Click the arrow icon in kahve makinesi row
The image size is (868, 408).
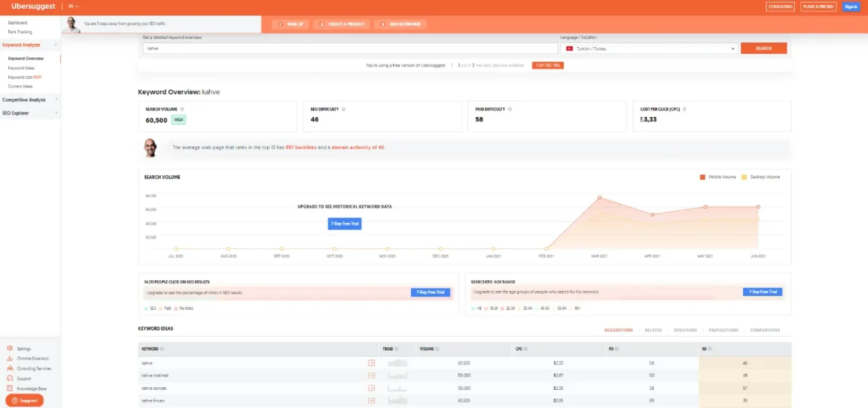371,375
